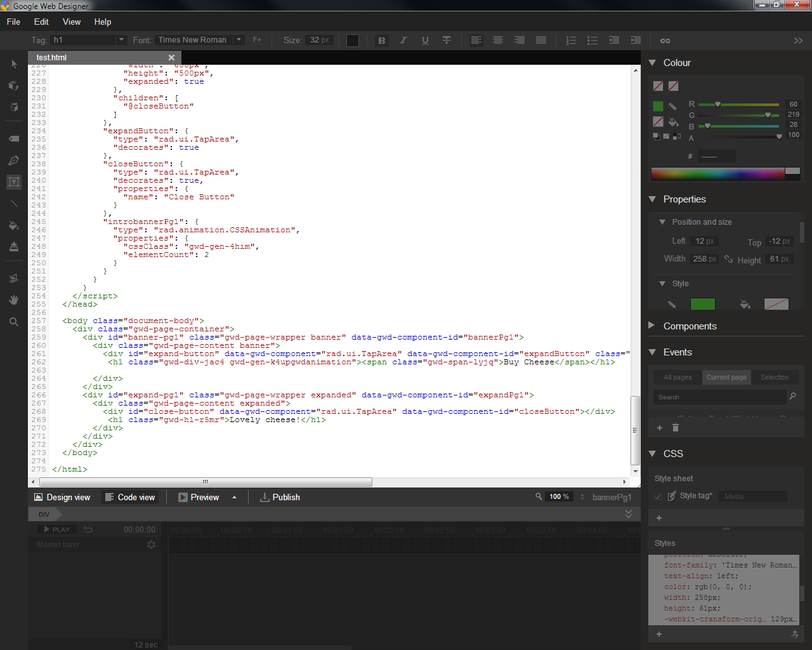Click the green slider for G channel

click(738, 115)
